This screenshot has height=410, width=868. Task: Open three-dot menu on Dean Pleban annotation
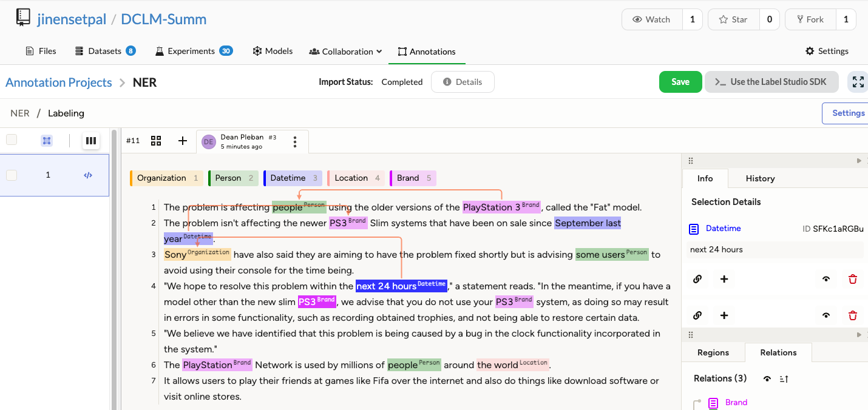click(x=295, y=142)
